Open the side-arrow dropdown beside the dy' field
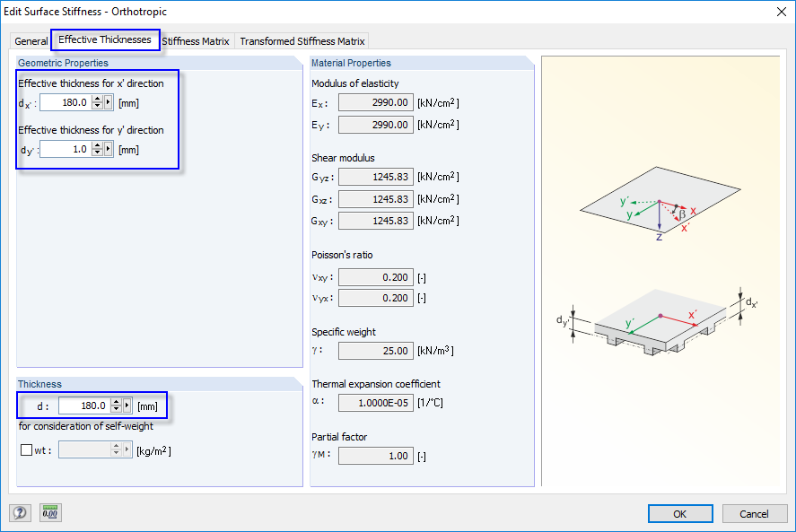The width and height of the screenshot is (796, 532). [x=108, y=149]
